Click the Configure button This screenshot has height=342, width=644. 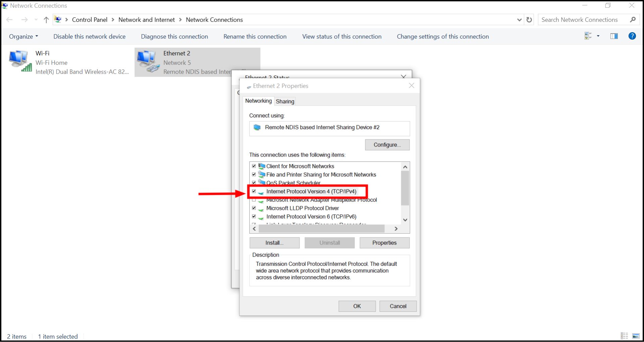[387, 145]
